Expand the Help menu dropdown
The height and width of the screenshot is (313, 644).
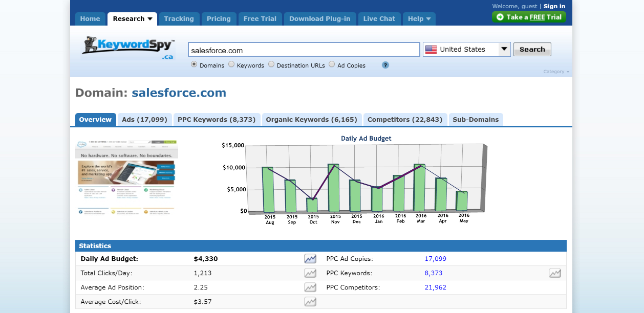point(428,19)
